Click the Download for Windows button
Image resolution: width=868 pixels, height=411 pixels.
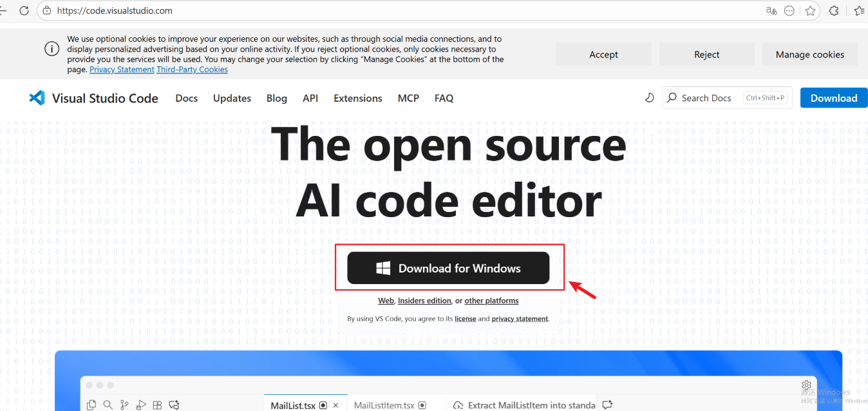tap(448, 268)
